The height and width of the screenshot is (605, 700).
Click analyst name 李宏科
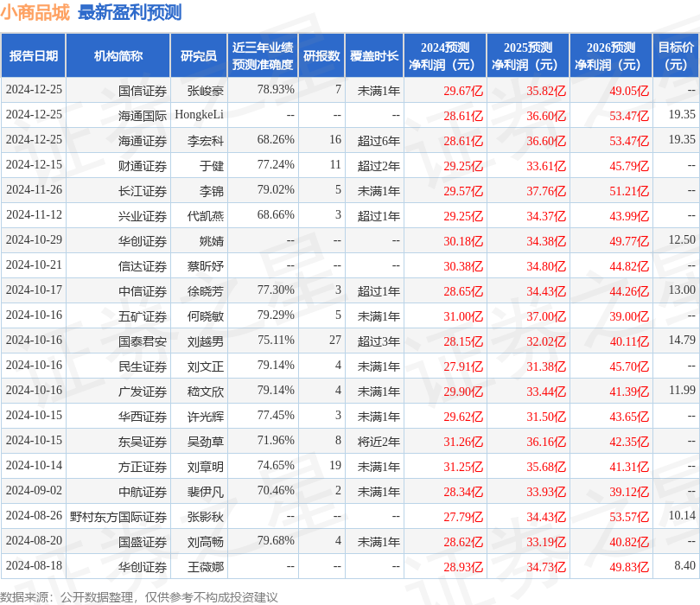click(x=206, y=141)
